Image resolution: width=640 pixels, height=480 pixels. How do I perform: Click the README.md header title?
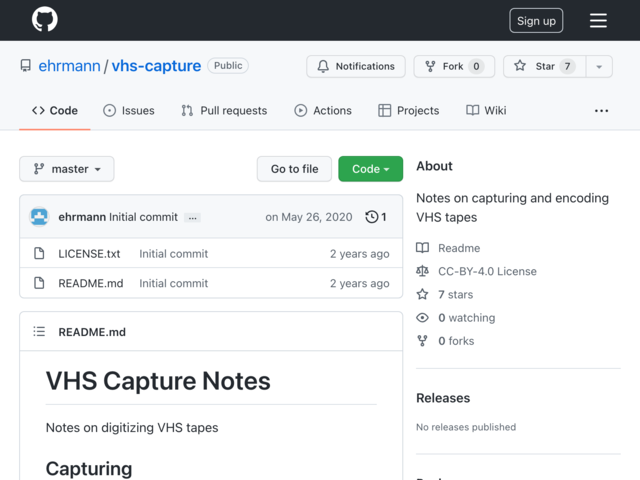pyautogui.click(x=92, y=332)
